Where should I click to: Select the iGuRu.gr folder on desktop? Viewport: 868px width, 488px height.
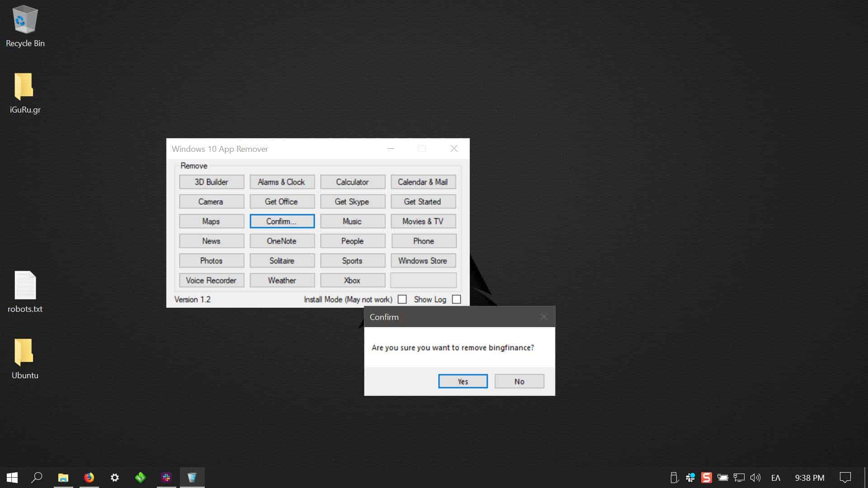25,93
